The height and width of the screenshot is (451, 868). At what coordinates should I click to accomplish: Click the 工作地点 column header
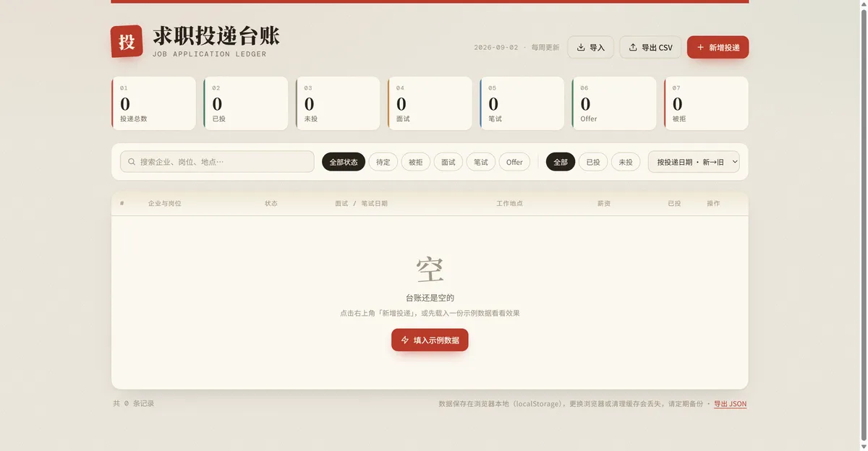(509, 204)
